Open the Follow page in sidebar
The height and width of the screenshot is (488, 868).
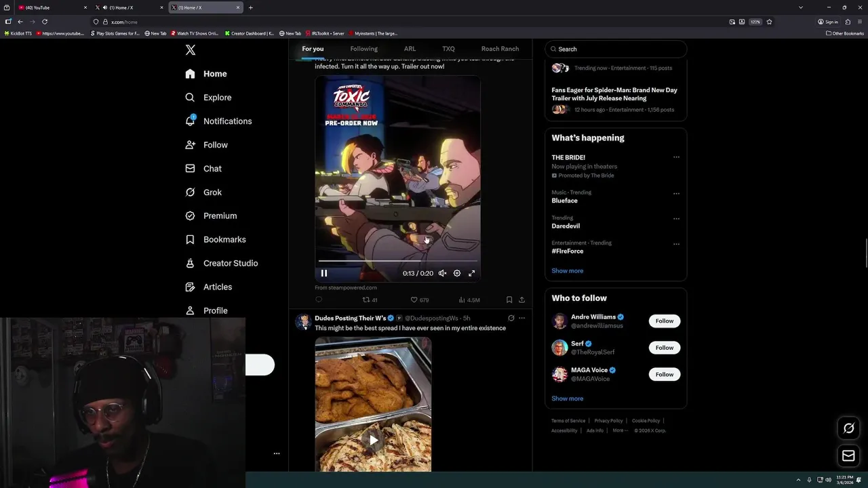click(206, 145)
